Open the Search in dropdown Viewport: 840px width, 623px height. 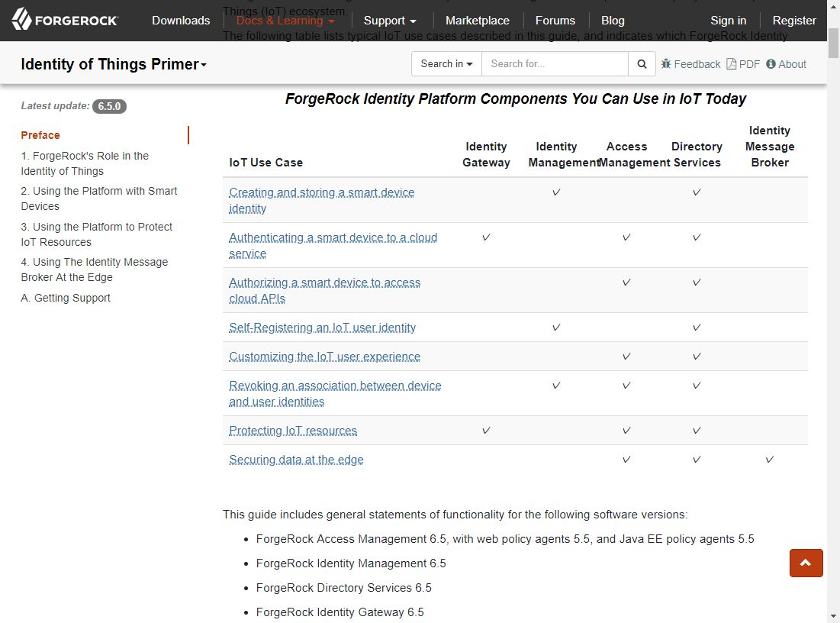[446, 64]
